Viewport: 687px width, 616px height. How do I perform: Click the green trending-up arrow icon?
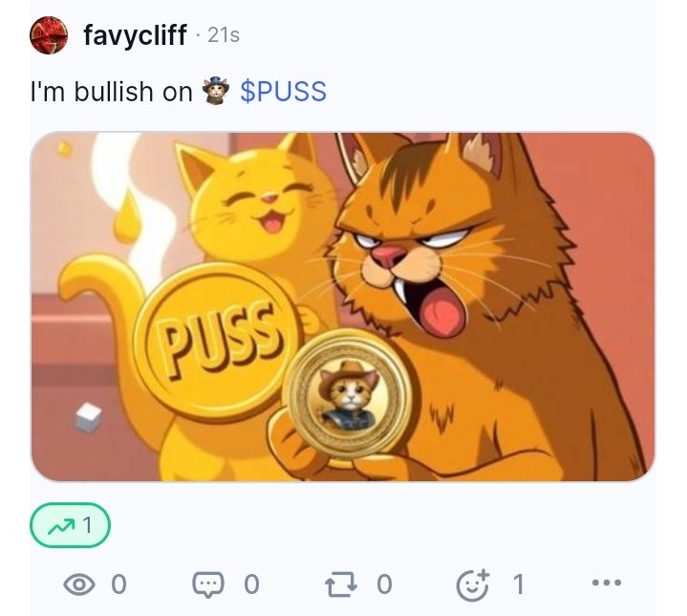[62, 526]
